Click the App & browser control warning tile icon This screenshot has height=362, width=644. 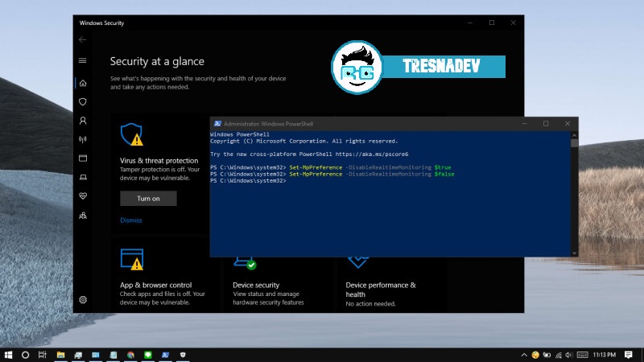132,259
